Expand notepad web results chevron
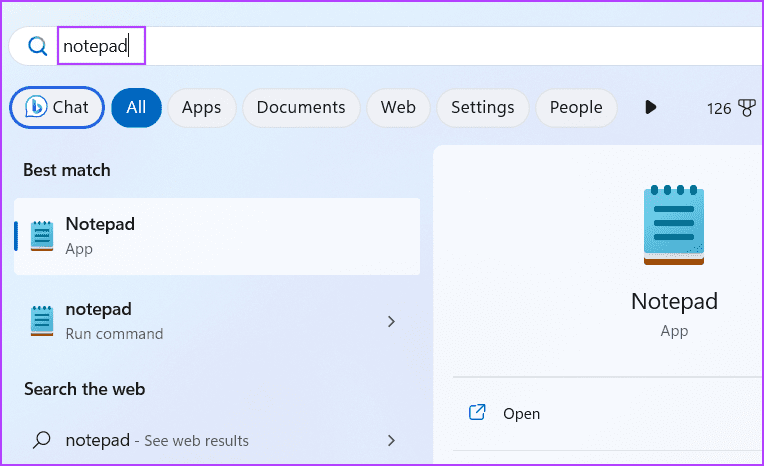Screen dimensions: 764x466 (x=391, y=441)
